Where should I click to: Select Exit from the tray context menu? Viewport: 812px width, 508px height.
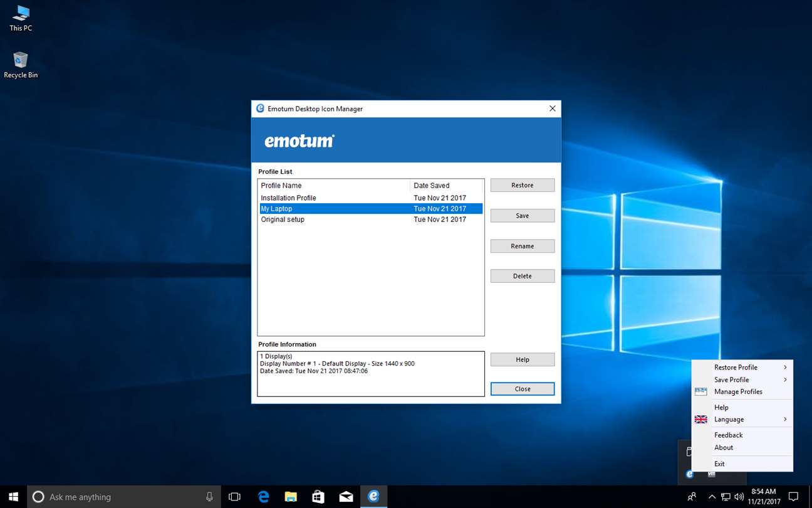pos(719,464)
